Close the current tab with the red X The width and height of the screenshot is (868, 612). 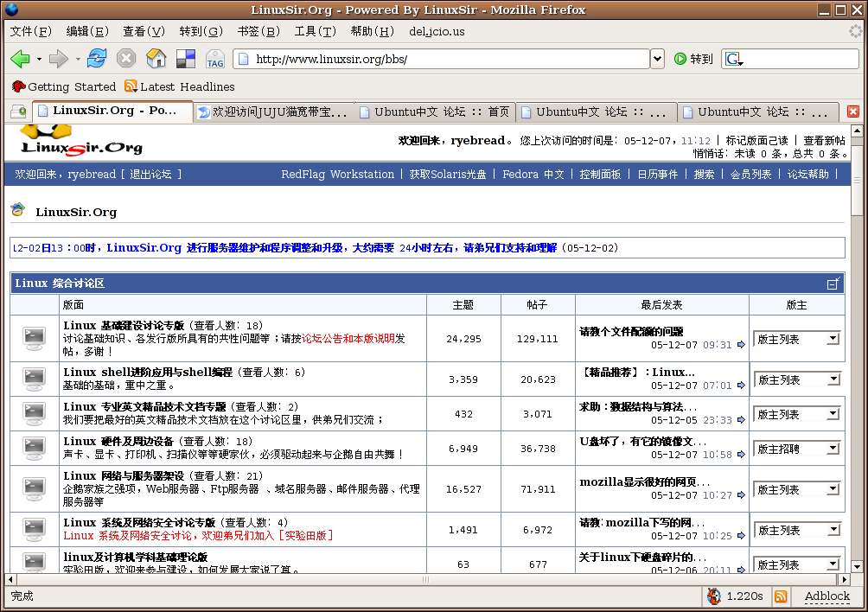coord(853,112)
